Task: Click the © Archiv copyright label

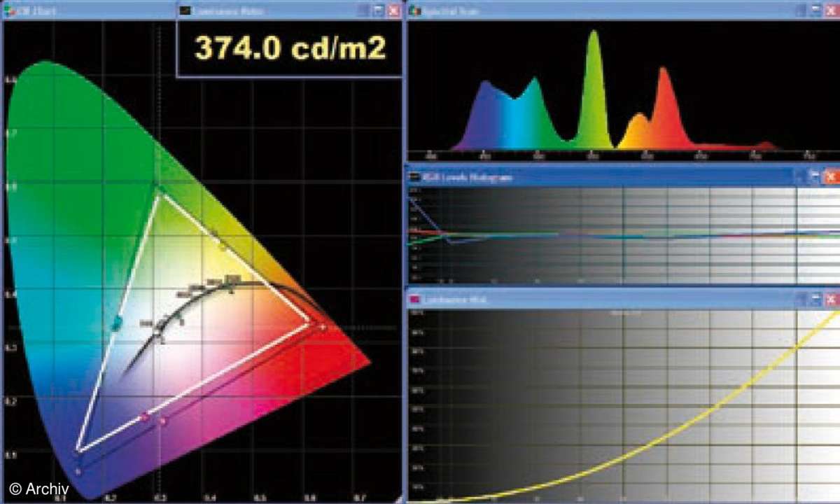Action: (x=38, y=488)
